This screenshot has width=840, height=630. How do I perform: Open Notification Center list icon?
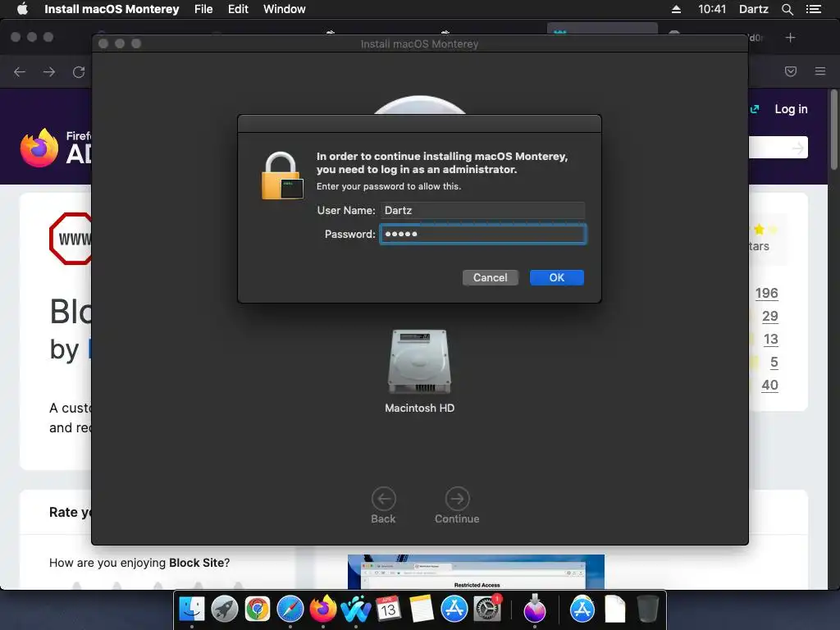point(813,9)
